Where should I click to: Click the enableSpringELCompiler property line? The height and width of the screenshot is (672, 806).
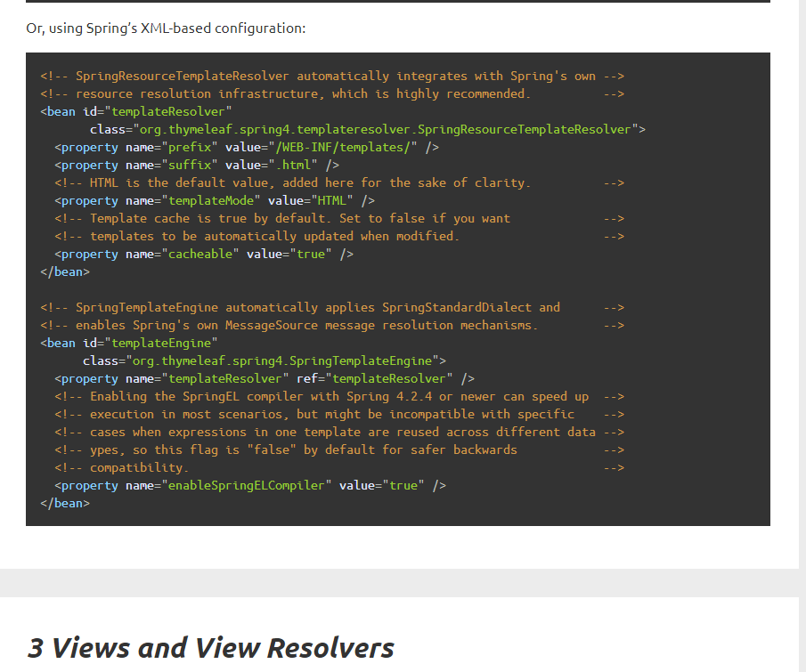[x=250, y=485]
